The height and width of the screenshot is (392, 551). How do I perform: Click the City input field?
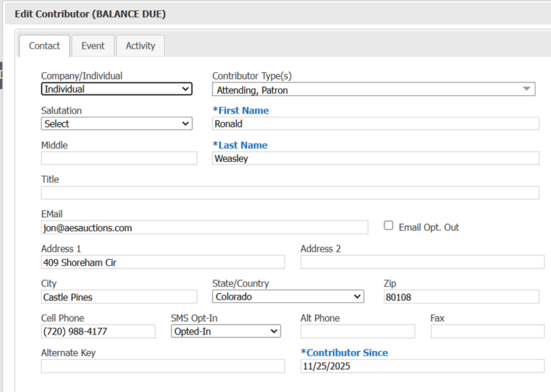pyautogui.click(x=119, y=297)
